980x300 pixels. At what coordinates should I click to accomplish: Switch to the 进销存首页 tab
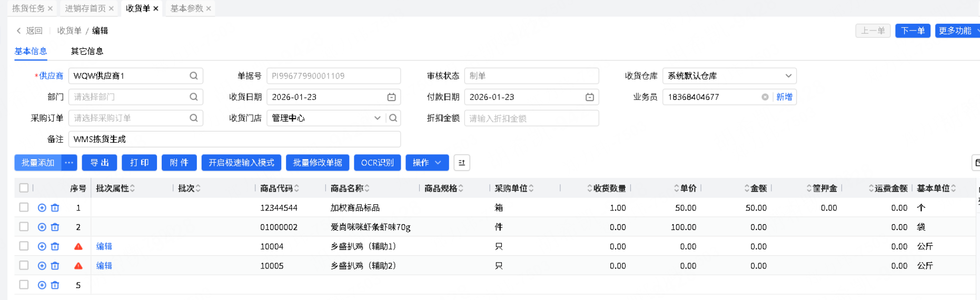(85, 8)
